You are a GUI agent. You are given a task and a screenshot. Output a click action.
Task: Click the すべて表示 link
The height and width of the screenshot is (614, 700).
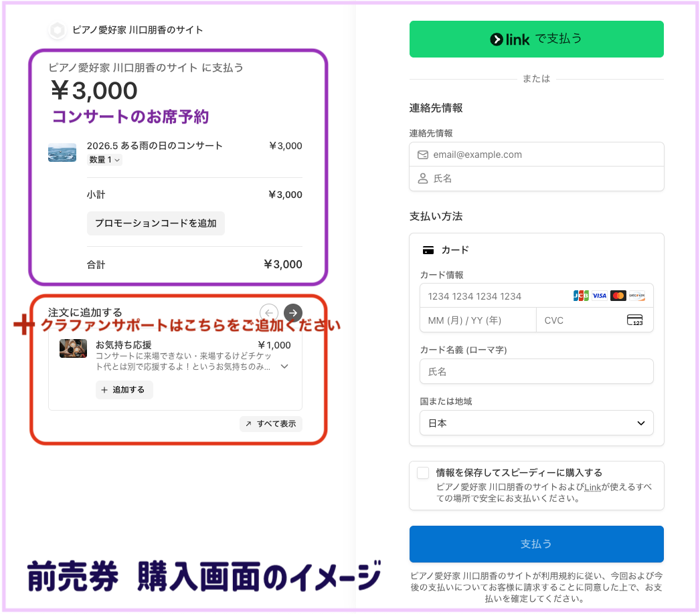(271, 424)
